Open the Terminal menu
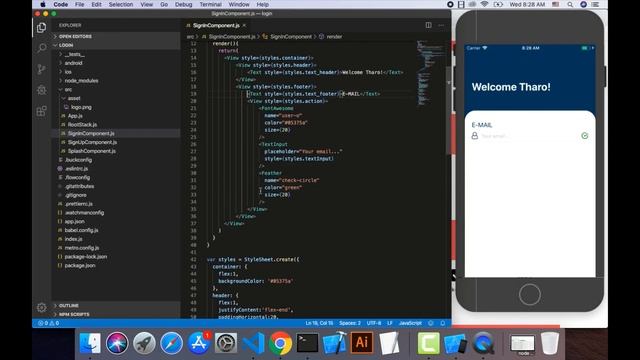This screenshot has width=640, height=360. pos(210,4)
